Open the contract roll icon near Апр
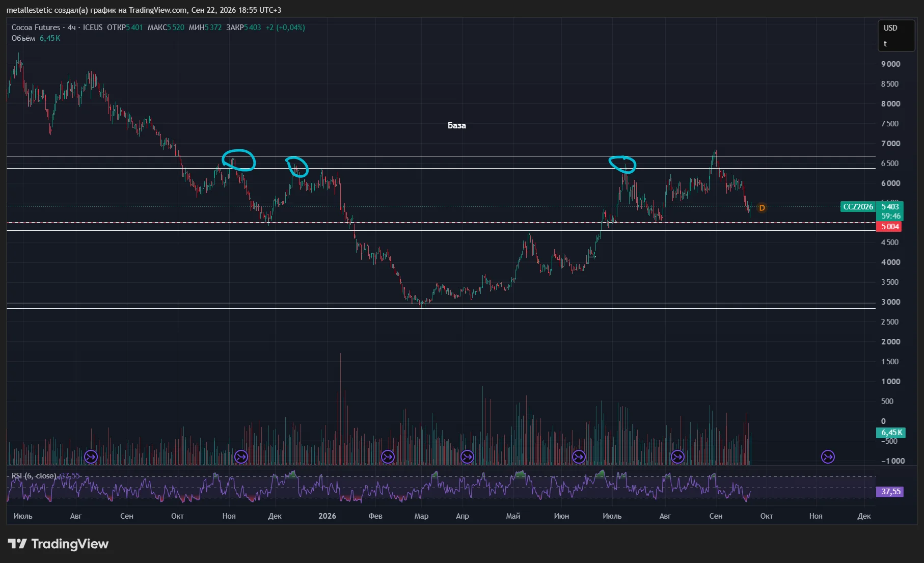Viewport: 924px width, 563px height. pos(467,457)
